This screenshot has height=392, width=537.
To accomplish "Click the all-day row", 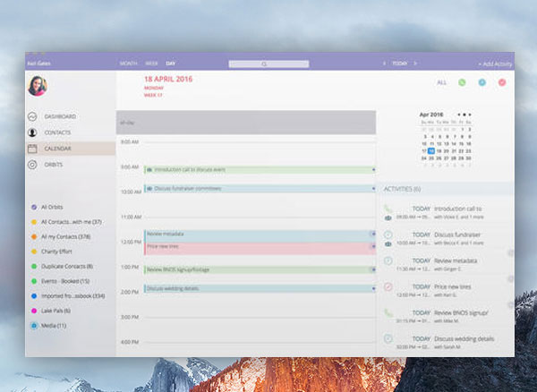I will pyautogui.click(x=246, y=123).
